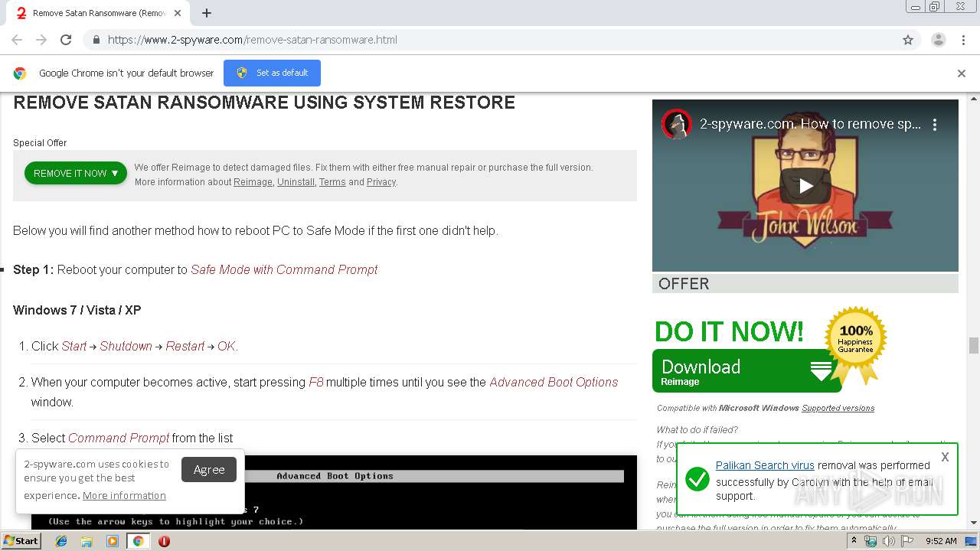Open the video's more options menu
This screenshot has width=980, height=551.
tap(935, 124)
